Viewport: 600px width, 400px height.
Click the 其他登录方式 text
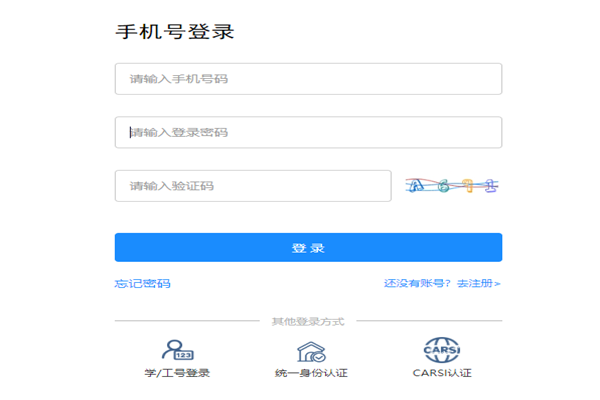308,322
